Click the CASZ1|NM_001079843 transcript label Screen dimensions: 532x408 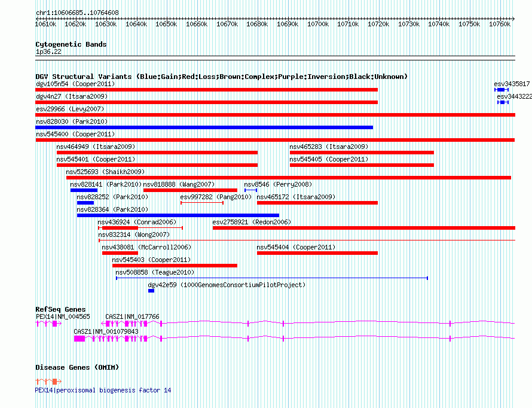(x=106, y=331)
